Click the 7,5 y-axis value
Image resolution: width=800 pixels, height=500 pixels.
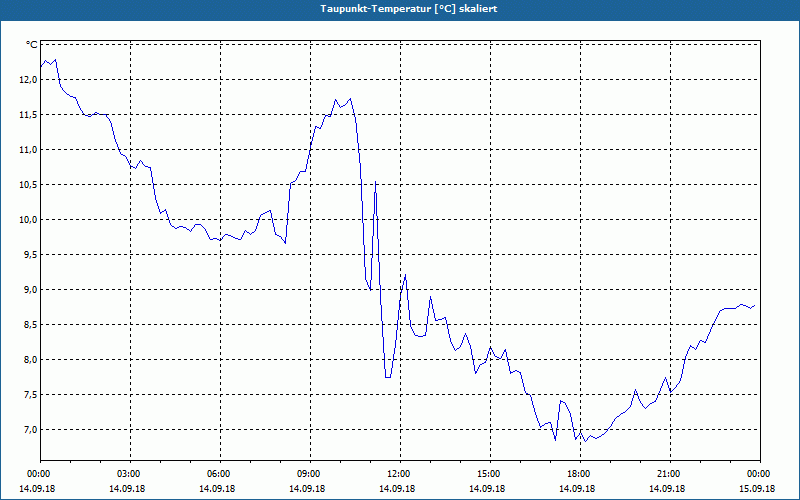point(30,395)
